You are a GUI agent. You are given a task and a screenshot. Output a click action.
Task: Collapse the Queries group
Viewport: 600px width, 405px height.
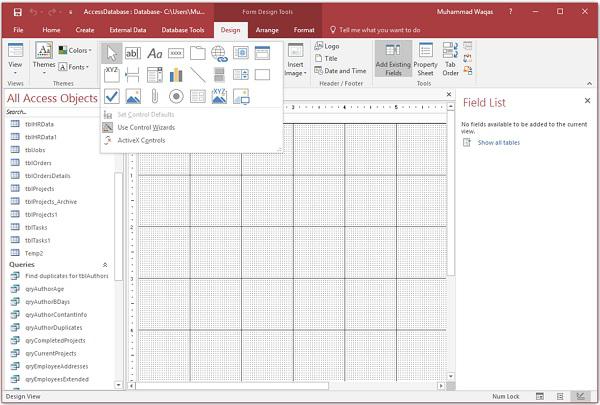tap(105, 264)
